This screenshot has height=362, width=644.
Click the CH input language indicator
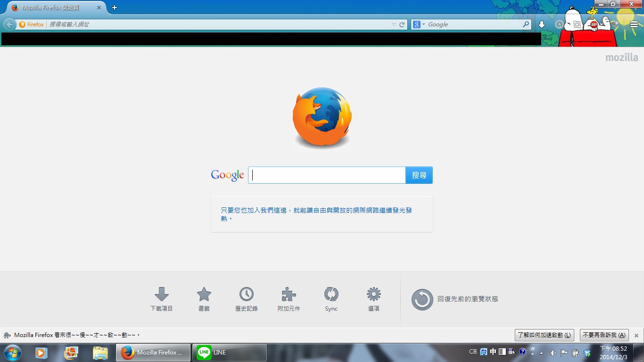[473, 352]
